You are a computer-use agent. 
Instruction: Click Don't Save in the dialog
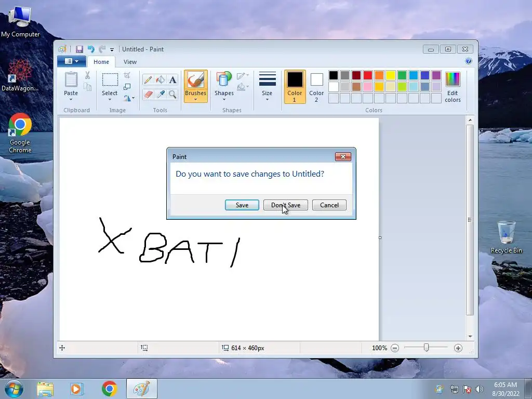(286, 205)
